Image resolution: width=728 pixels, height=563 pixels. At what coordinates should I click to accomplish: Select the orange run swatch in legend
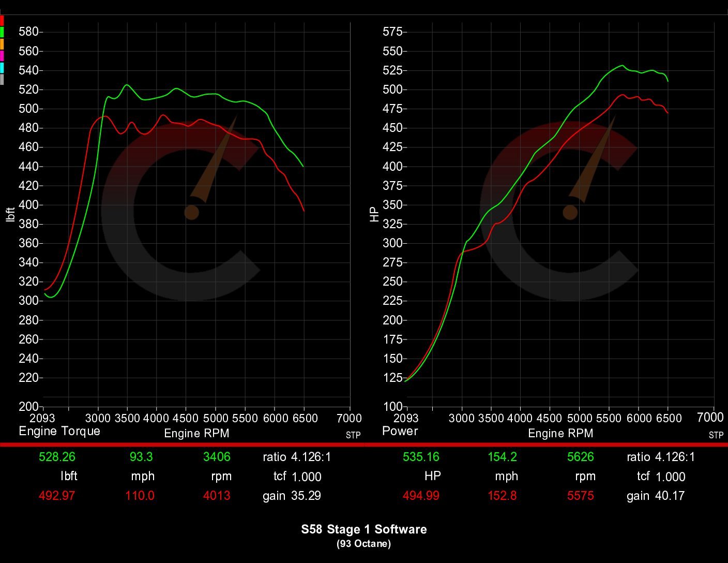click(x=2, y=45)
